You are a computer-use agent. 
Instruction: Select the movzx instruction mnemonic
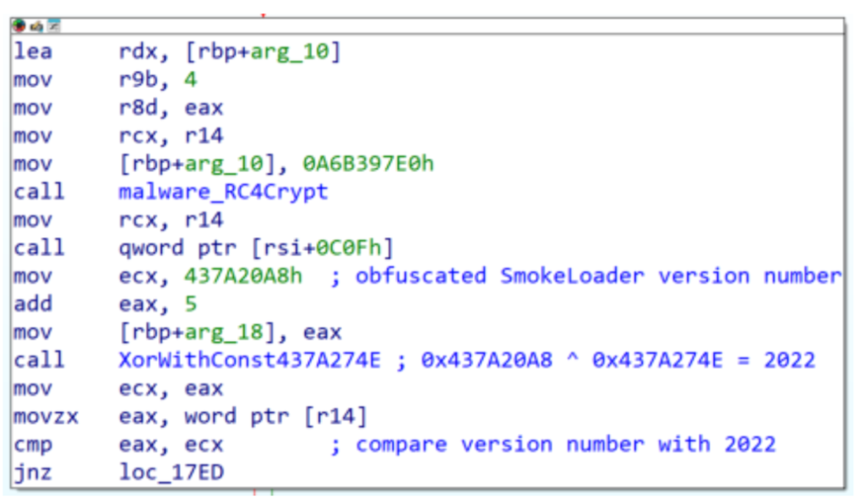(38, 416)
